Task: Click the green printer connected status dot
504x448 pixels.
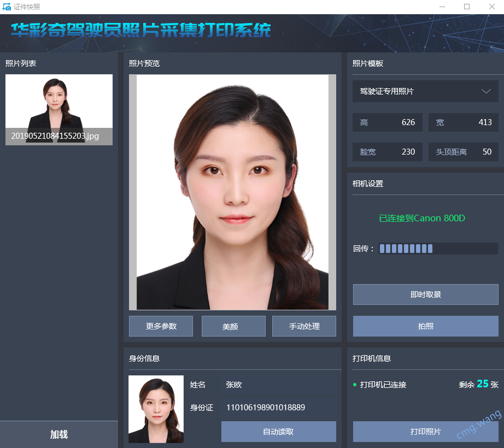Action: (x=355, y=385)
